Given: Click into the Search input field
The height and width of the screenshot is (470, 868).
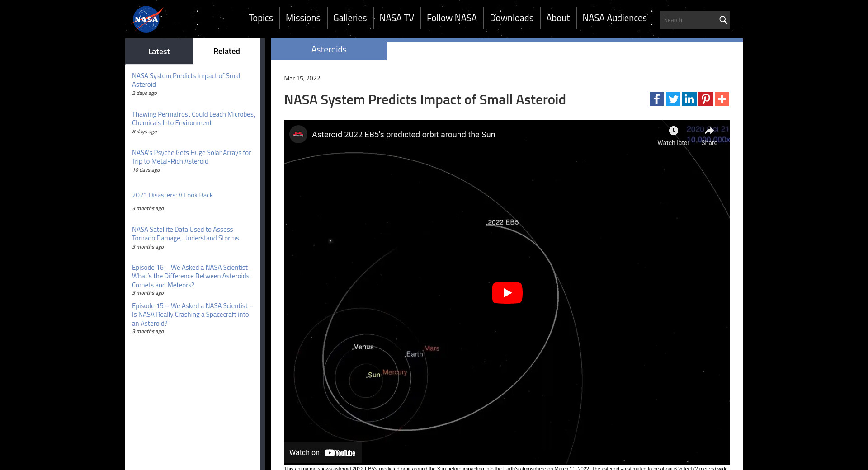Looking at the screenshot, I should coord(687,20).
